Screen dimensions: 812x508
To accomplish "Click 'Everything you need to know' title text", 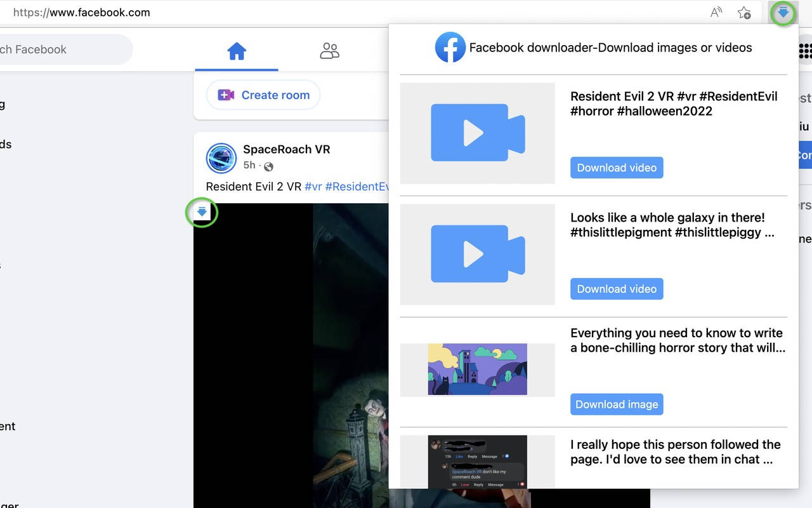I will [x=678, y=340].
